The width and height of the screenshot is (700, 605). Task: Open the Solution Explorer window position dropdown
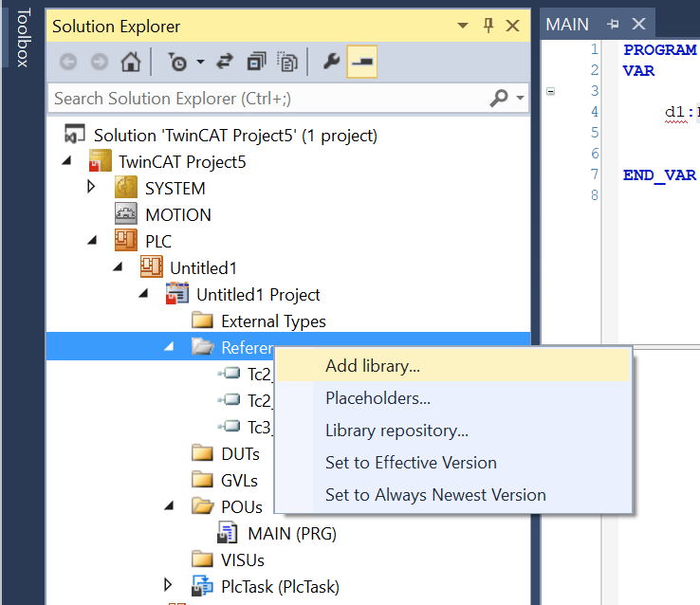coord(463,26)
